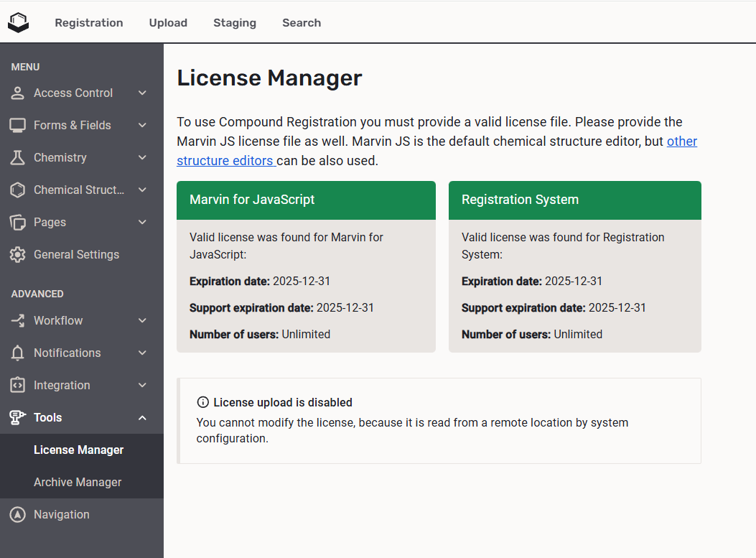Click the Access Control person icon

tap(18, 93)
